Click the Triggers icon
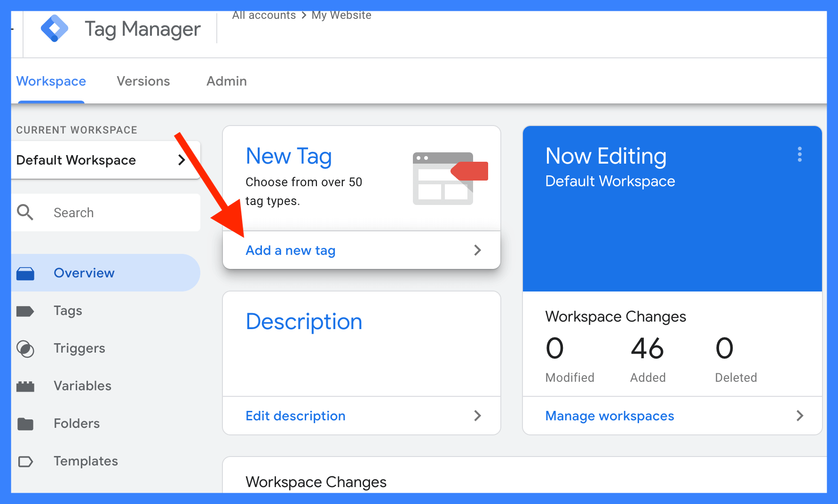 (26, 348)
